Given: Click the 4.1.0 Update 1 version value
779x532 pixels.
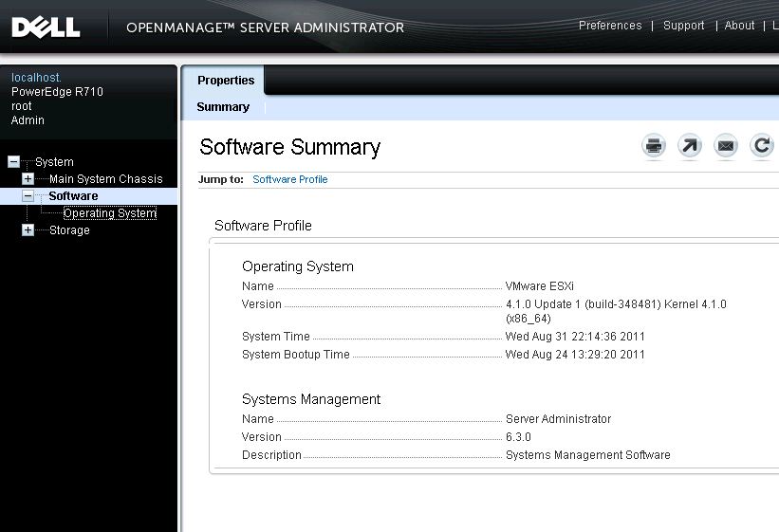Looking at the screenshot, I should (616, 311).
